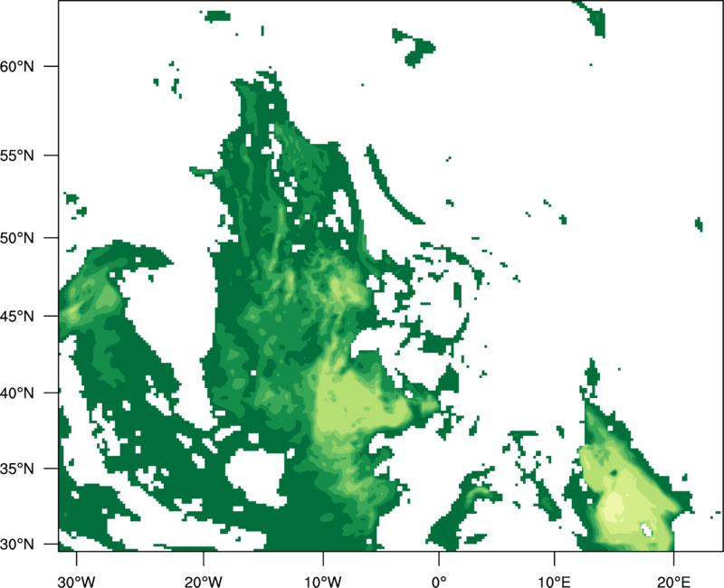Click the 10°E longitude label
This screenshot has width=724, height=588.
554,582
